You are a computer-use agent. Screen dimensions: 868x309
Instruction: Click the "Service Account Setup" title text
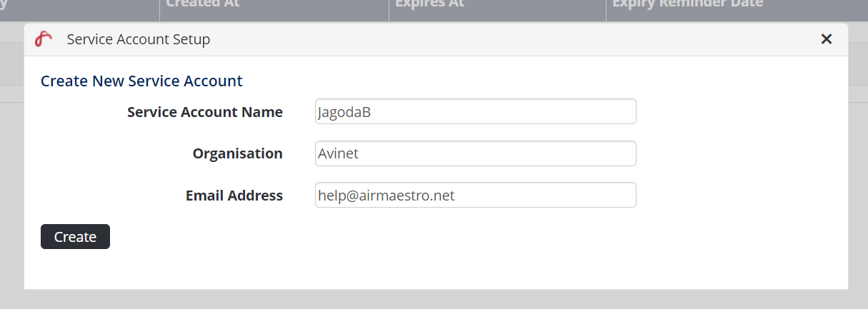click(x=139, y=39)
